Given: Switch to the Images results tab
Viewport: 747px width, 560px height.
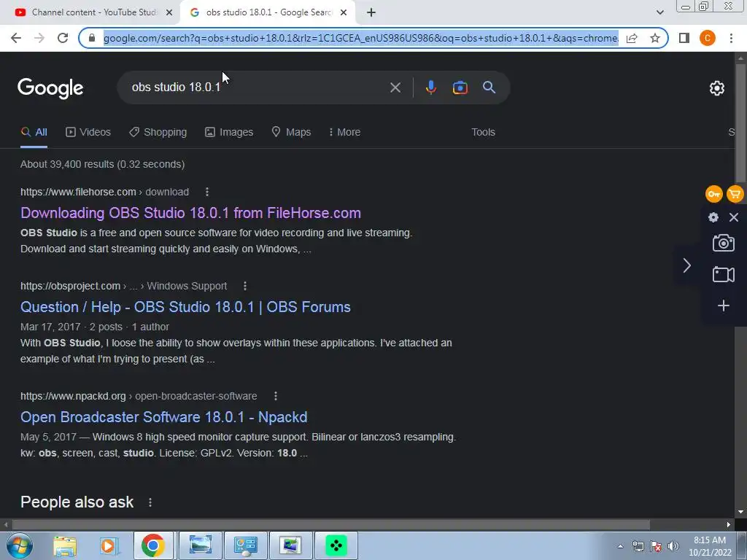Looking at the screenshot, I should coord(229,133).
